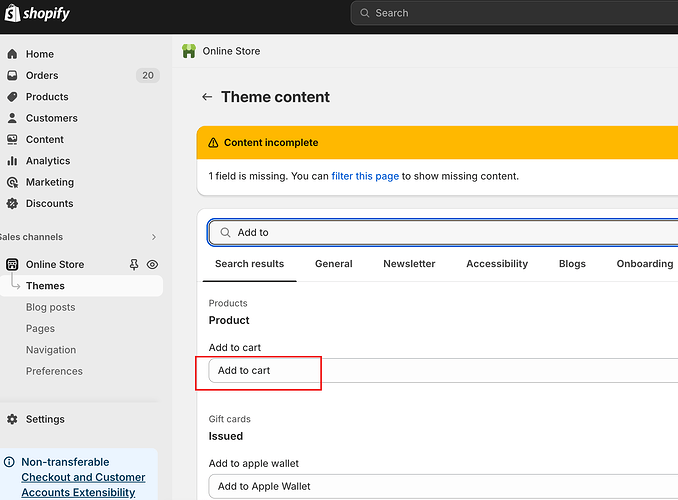This screenshot has height=500, width=678.
Task: Click the top Search bar
Action: (514, 13)
